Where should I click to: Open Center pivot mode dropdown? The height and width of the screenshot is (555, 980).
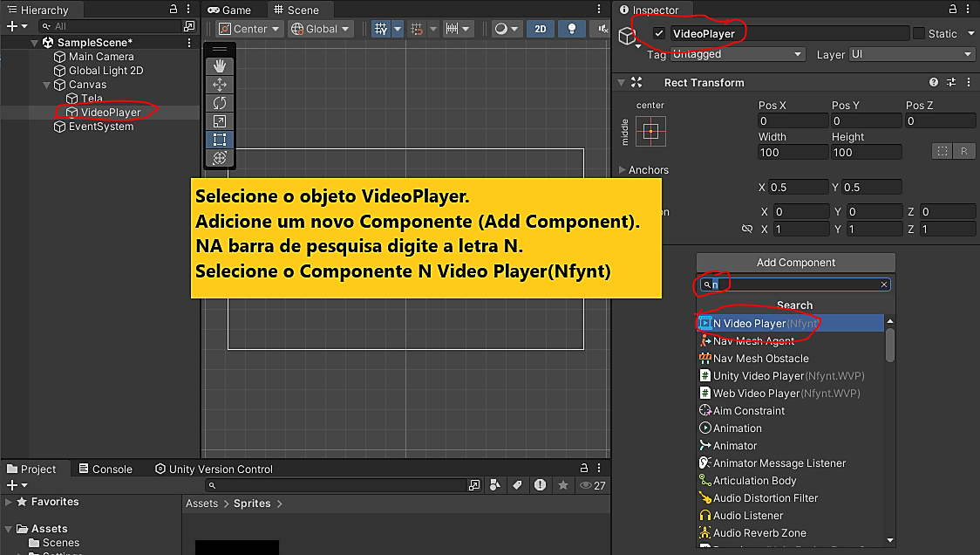[249, 29]
